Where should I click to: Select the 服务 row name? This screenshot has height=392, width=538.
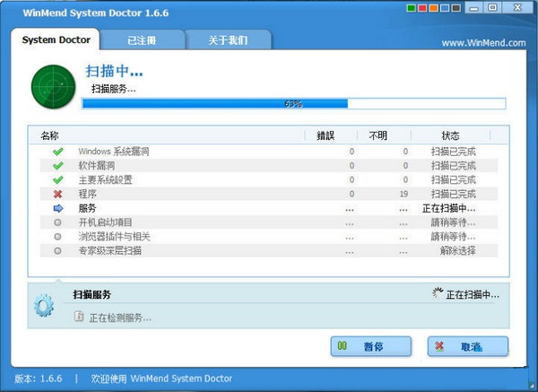tap(88, 208)
